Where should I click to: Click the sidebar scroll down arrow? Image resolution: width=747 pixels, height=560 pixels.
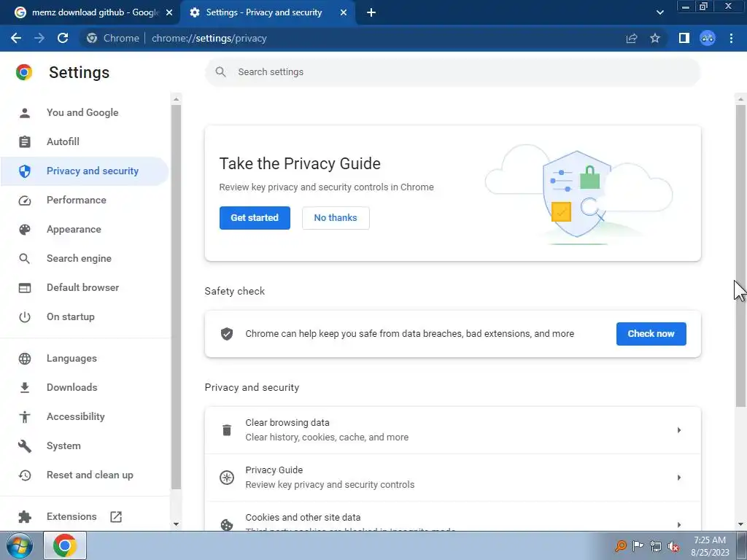(x=176, y=524)
